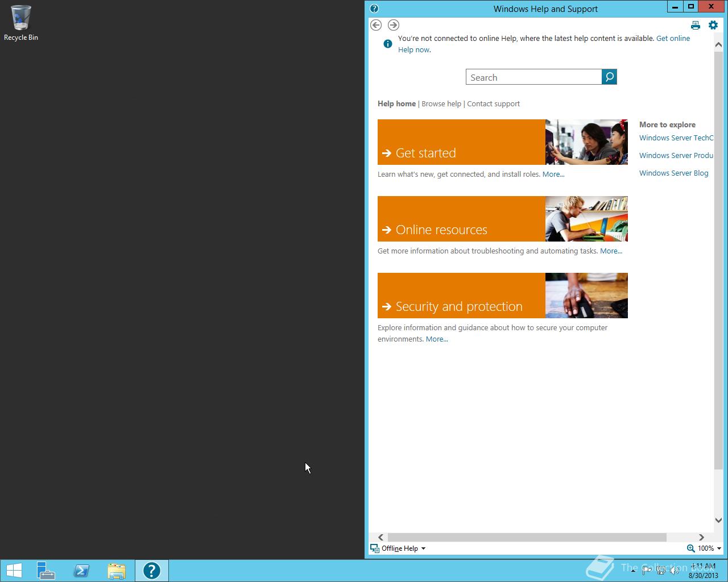Click the network tray icon

pyautogui.click(x=661, y=571)
